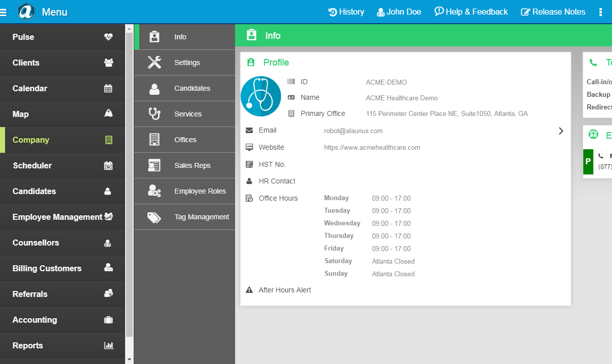Click the sidebar scrollbar down arrow
This screenshot has width=612, height=364.
pyautogui.click(x=129, y=359)
